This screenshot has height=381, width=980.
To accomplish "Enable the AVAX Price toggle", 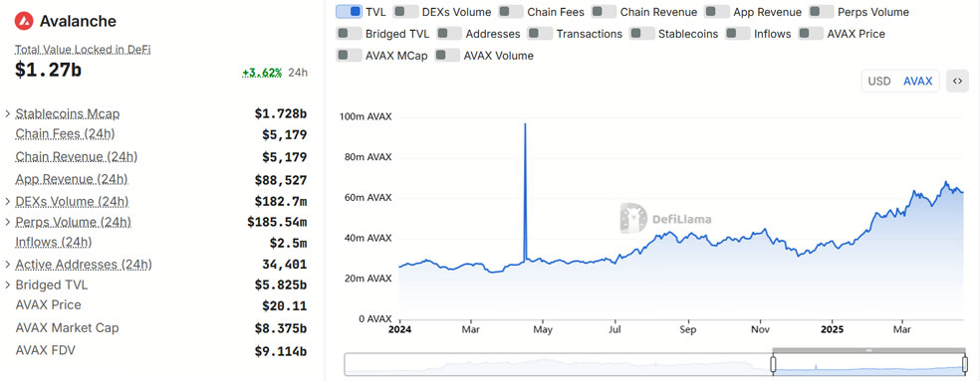I will click(x=811, y=34).
